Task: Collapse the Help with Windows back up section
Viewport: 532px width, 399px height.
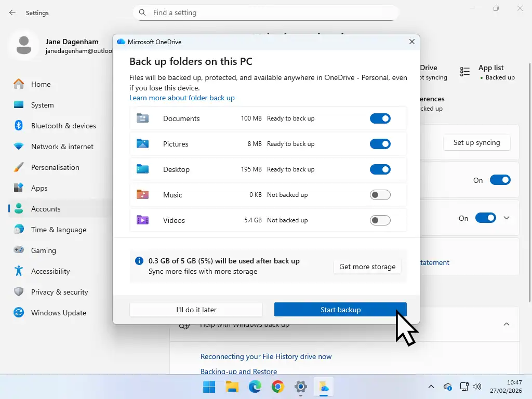Action: click(506, 324)
